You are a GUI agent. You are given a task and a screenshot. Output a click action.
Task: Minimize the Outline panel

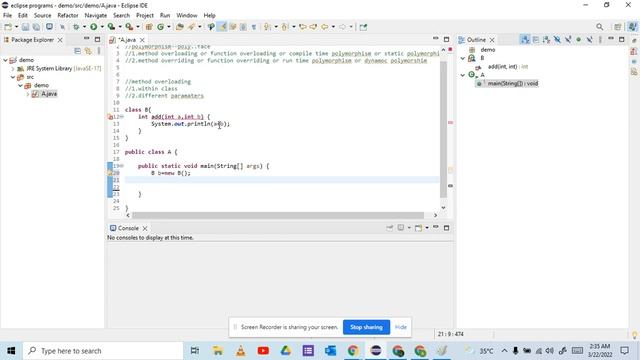coord(611,39)
